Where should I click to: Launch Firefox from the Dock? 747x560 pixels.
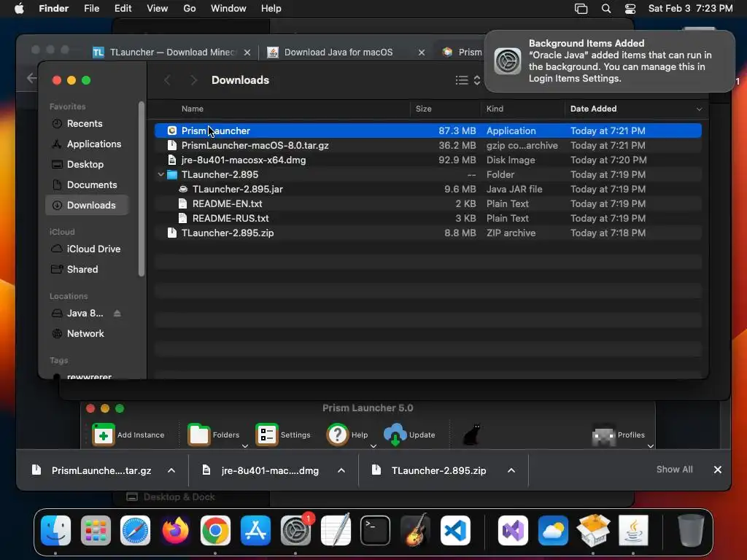[x=175, y=530]
